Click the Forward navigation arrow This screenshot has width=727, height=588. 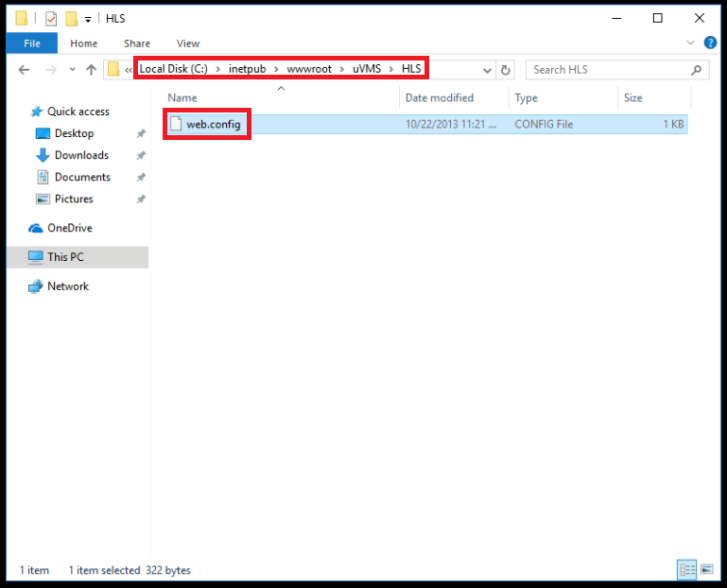[51, 70]
